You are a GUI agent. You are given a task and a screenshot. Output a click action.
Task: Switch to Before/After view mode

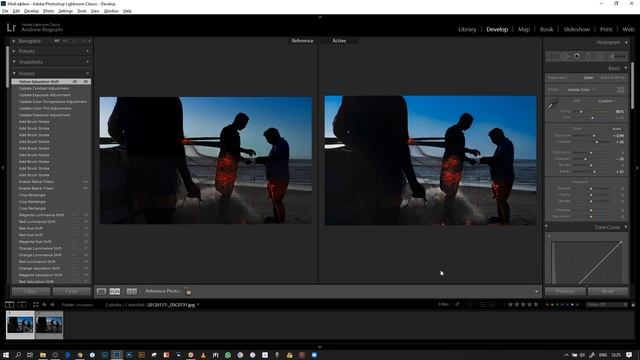coord(131,291)
